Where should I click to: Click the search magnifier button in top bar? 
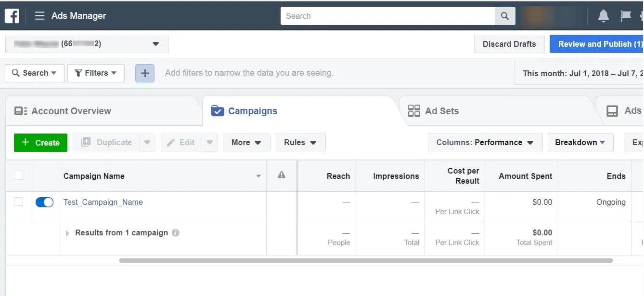(x=504, y=16)
